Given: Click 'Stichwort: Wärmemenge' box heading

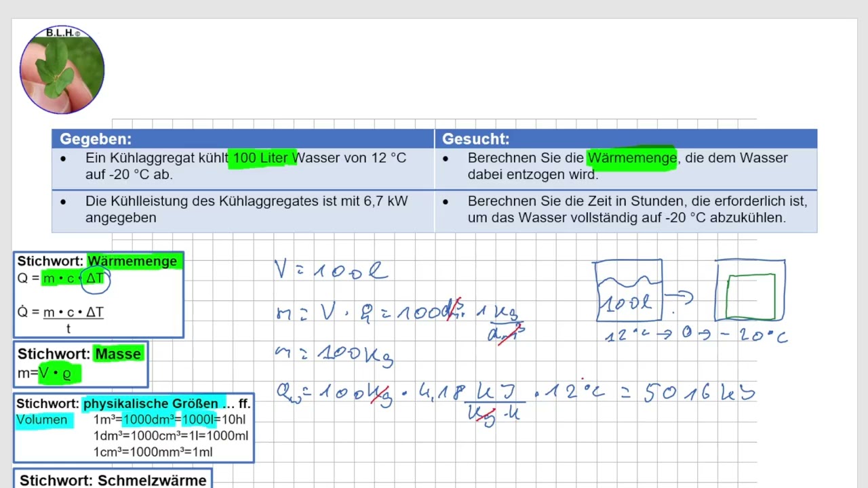Looking at the screenshot, I should 97,261.
